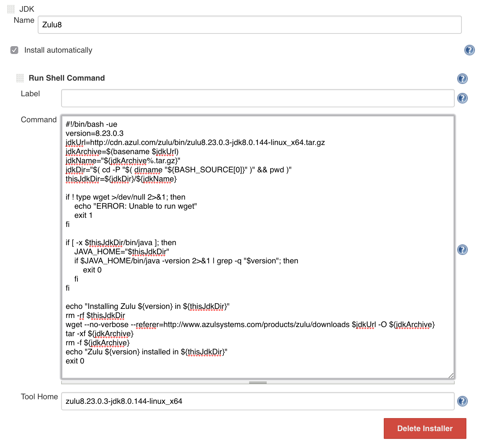Image resolution: width=482 pixels, height=448 pixels.
Task: Click the resize bar below Command textarea
Action: click(258, 383)
